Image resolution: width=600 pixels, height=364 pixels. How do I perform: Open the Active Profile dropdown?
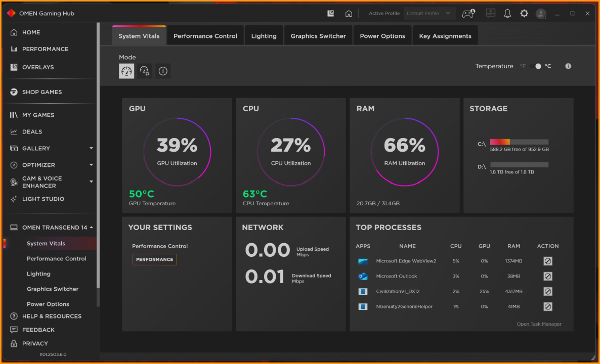click(x=429, y=14)
